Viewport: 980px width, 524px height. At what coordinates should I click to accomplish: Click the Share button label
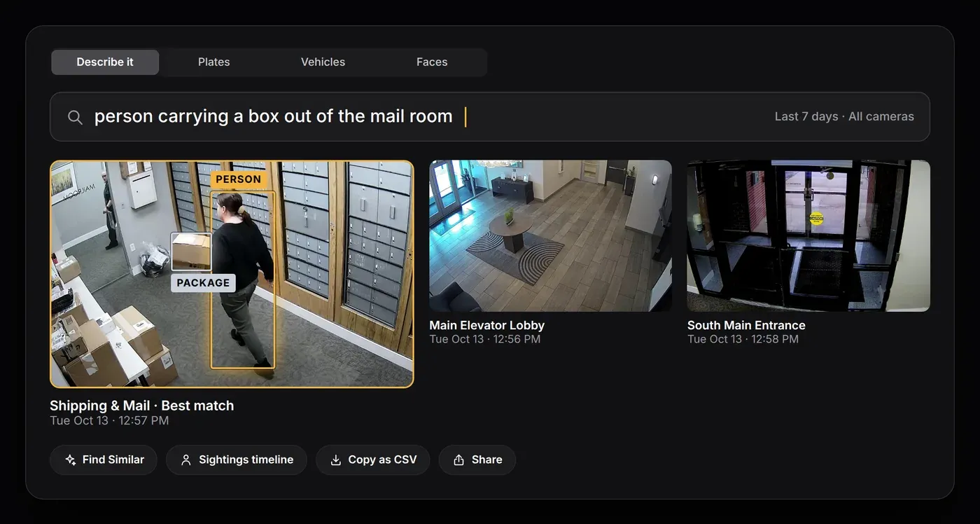pyautogui.click(x=486, y=460)
